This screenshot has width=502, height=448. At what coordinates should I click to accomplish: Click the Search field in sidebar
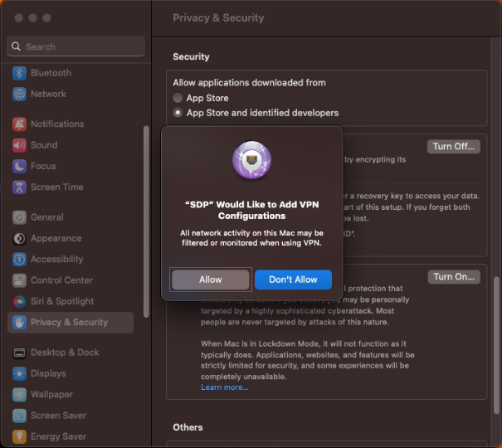click(x=76, y=46)
